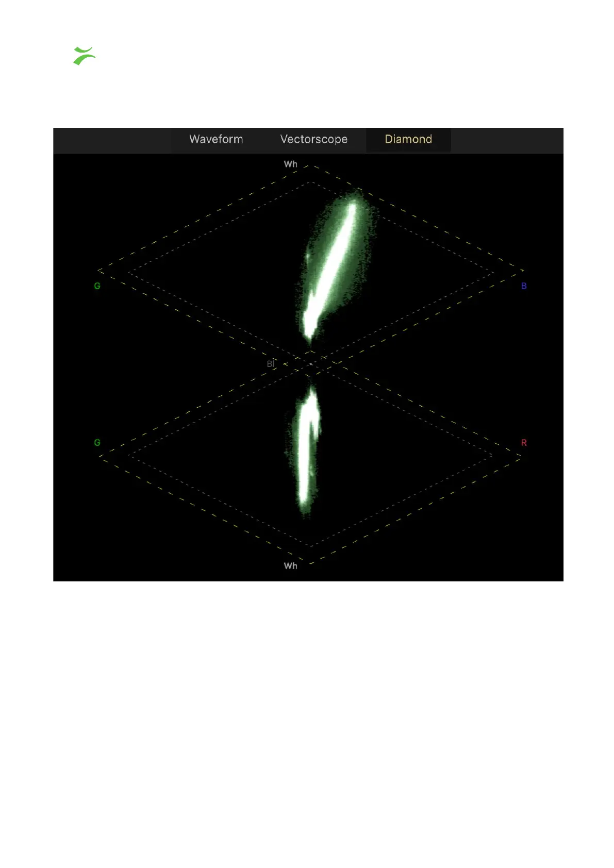Image resolution: width=614 pixels, height=868 pixels.
Task: Select the Diamond tab
Action: click(408, 139)
